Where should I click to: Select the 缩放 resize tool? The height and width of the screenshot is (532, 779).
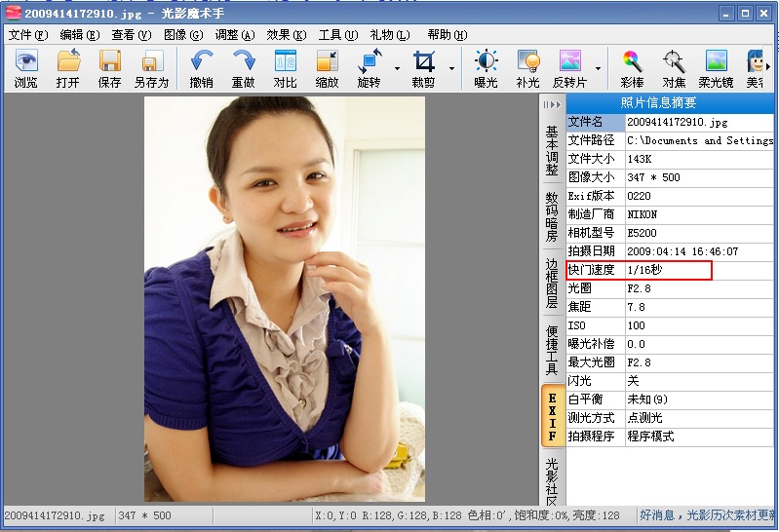coord(327,68)
